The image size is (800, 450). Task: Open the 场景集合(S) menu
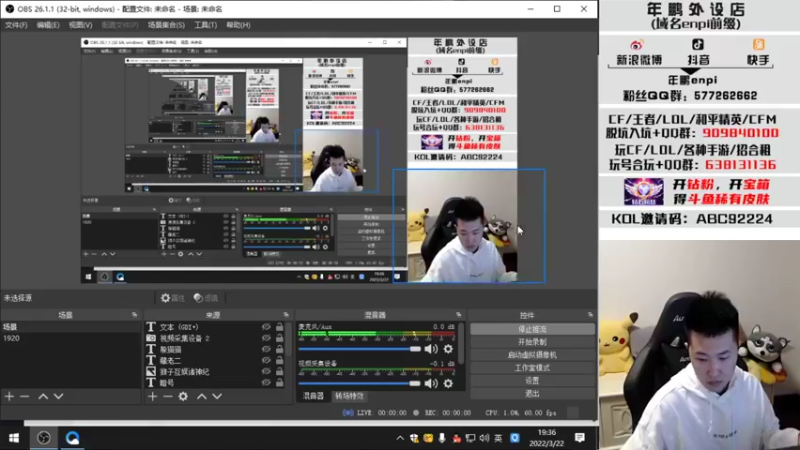[166, 25]
